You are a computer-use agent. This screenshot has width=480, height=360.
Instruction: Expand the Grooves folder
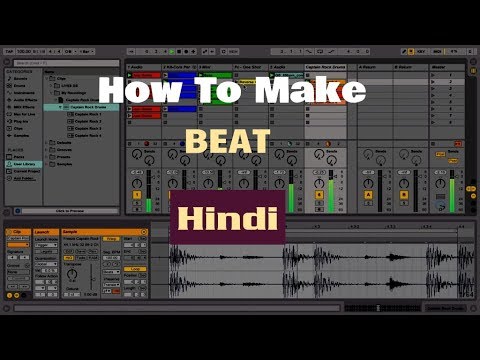coord(46,150)
